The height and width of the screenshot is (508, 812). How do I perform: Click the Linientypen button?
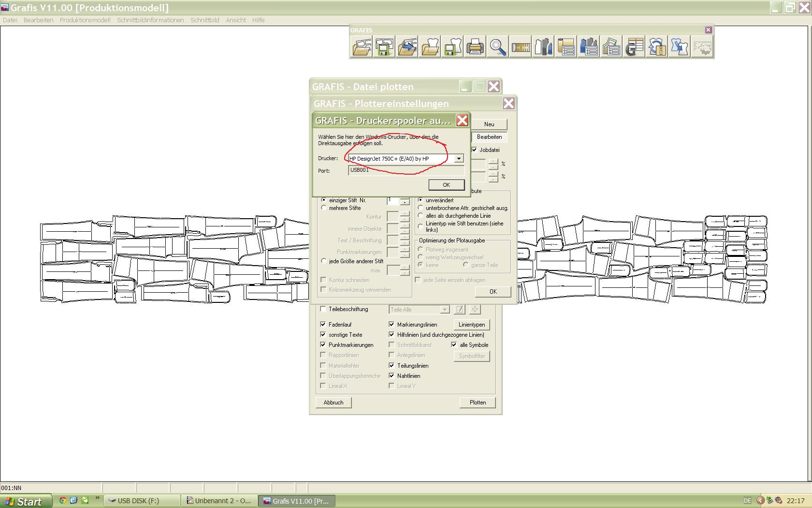(x=471, y=325)
